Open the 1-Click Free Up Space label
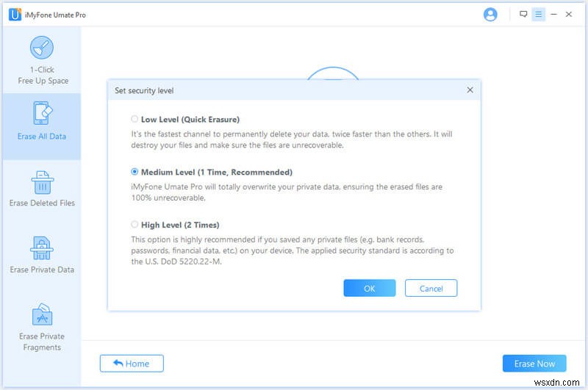The image size is (588, 390). point(43,75)
